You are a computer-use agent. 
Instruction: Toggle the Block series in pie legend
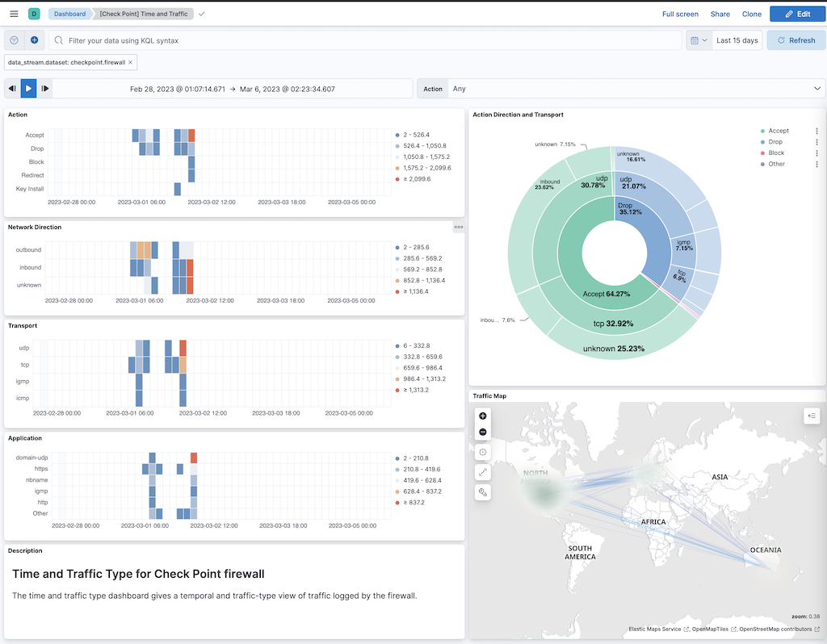(x=775, y=153)
